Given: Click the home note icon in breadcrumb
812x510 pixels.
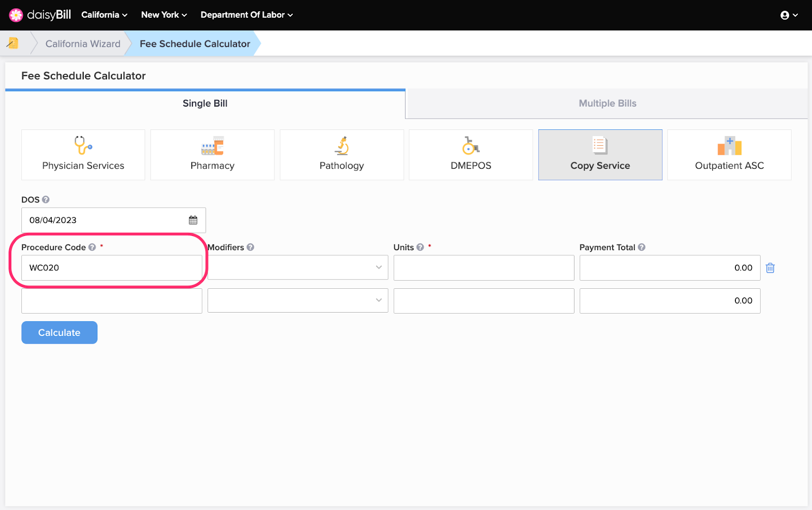Looking at the screenshot, I should tap(13, 43).
